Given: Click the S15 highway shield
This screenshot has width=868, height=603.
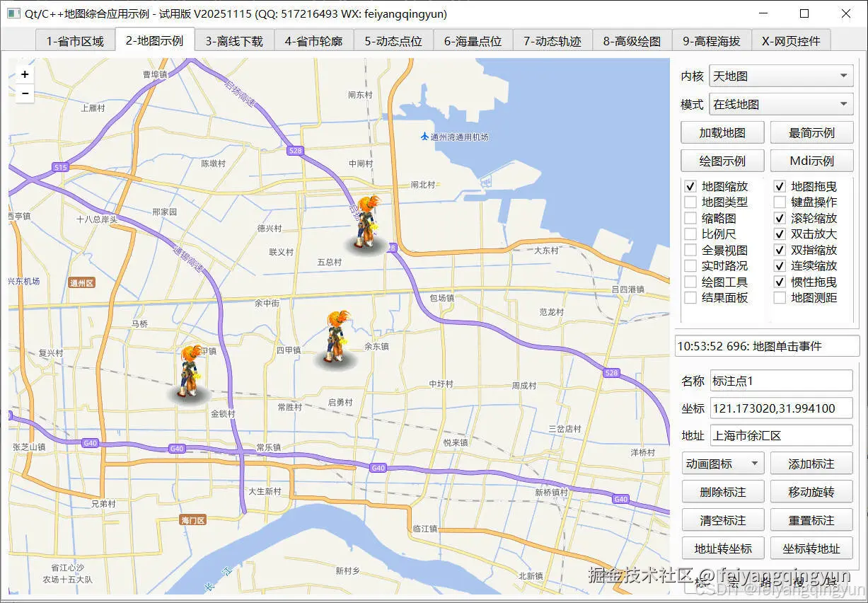Looking at the screenshot, I should (60, 168).
